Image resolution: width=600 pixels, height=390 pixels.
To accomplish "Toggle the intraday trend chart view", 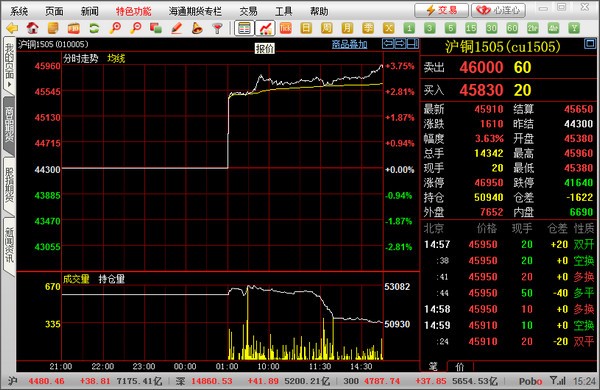I will coord(266,28).
